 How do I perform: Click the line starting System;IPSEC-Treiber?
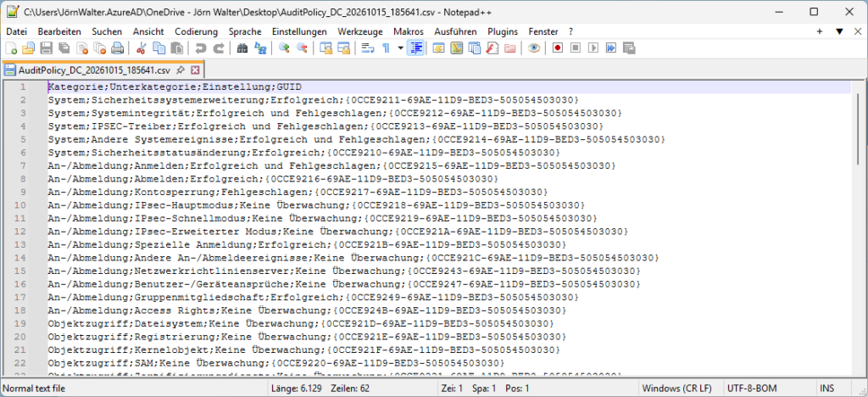[325, 126]
